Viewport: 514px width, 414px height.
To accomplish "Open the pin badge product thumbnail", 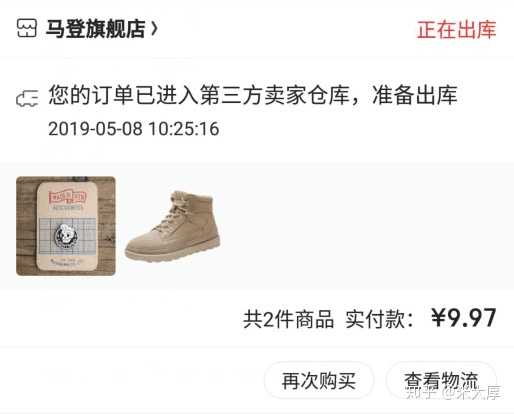I will [66, 226].
